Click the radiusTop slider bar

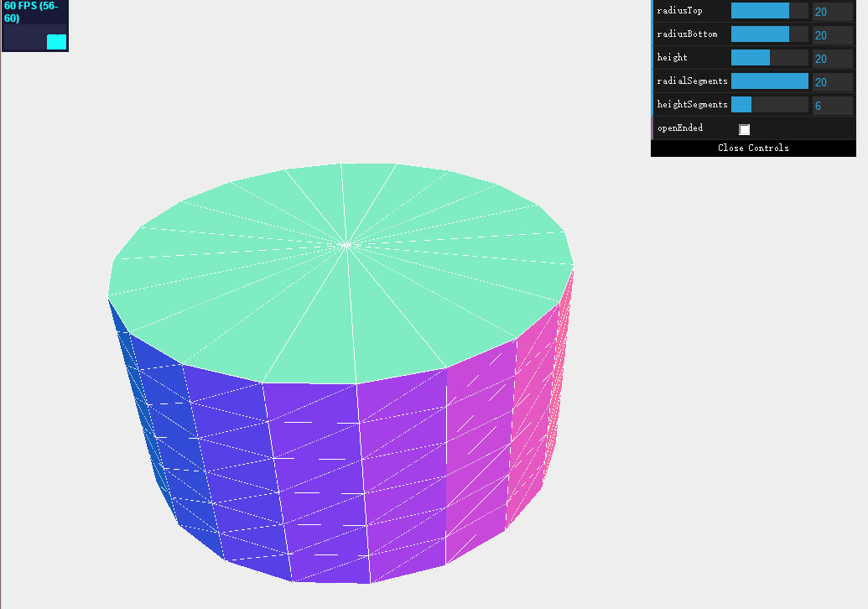(x=769, y=11)
